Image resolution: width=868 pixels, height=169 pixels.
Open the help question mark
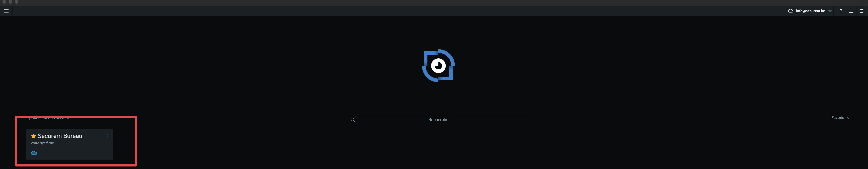[841, 11]
